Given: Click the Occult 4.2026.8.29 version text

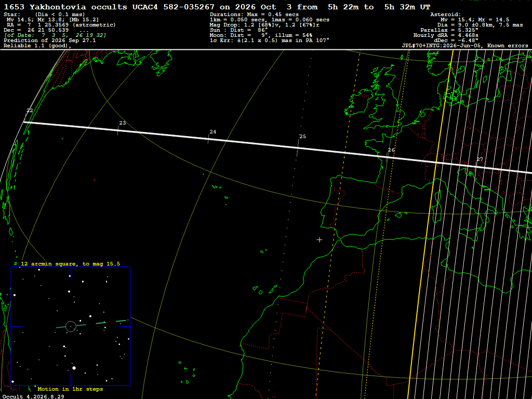Looking at the screenshot, I should click(33, 396).
